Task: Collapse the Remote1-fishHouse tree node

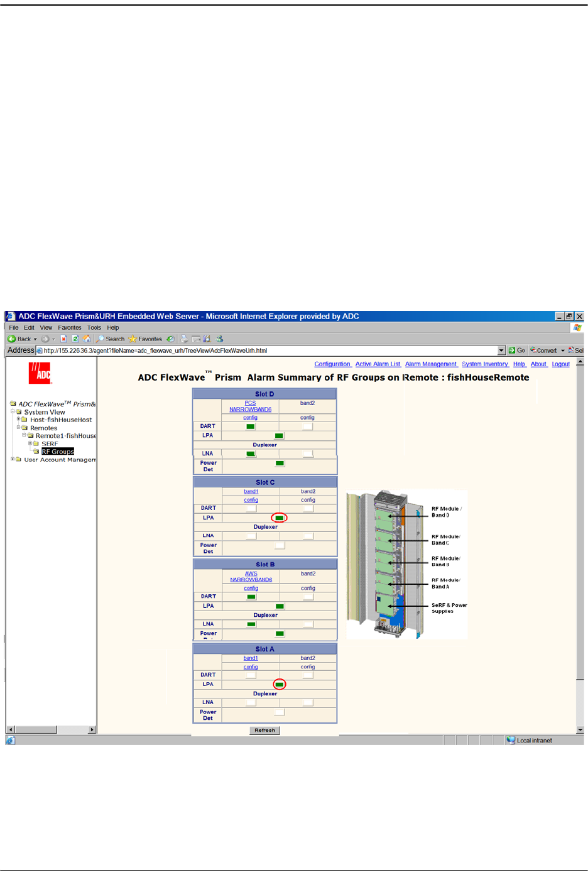Action: point(24,435)
